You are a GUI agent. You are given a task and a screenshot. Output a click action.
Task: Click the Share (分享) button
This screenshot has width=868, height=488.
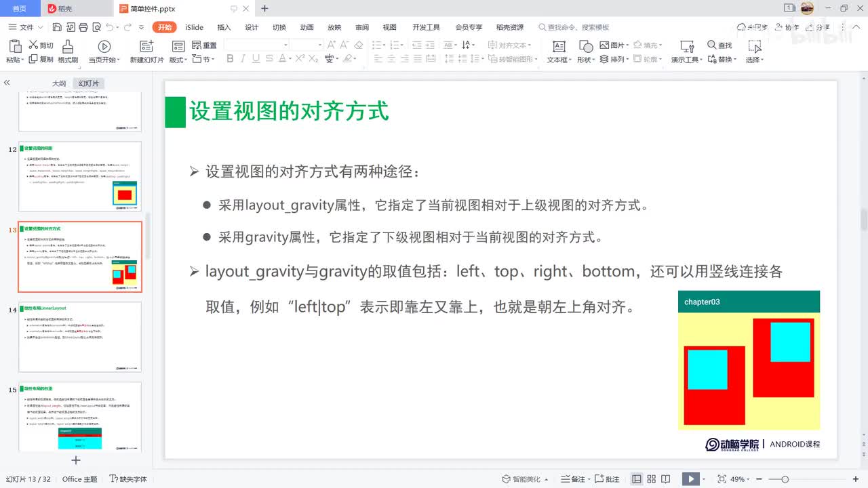point(816,27)
